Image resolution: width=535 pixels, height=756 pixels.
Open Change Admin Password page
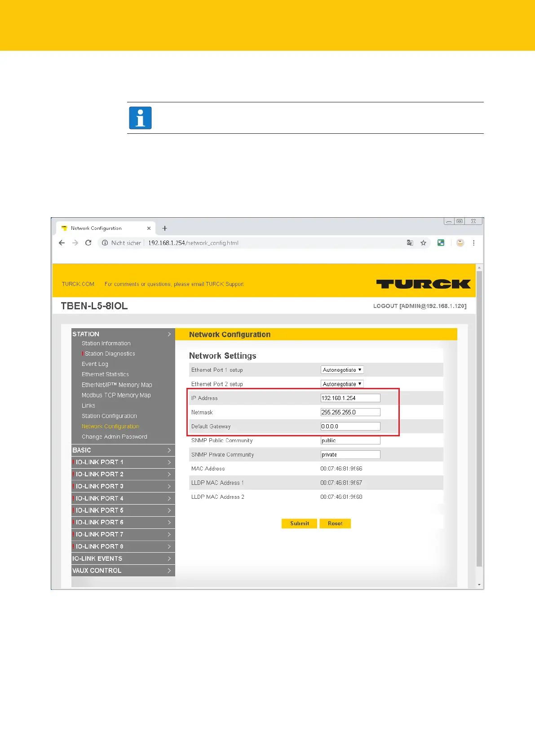click(115, 437)
